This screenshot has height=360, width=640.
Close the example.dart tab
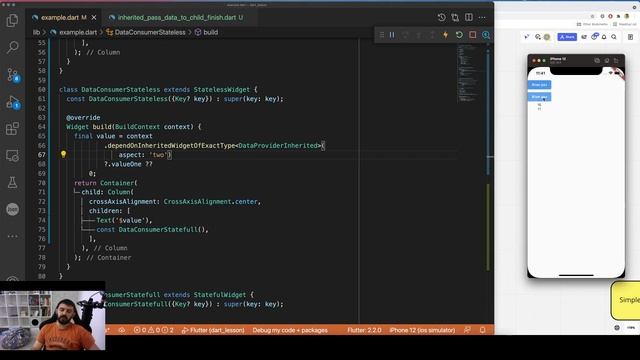94,18
